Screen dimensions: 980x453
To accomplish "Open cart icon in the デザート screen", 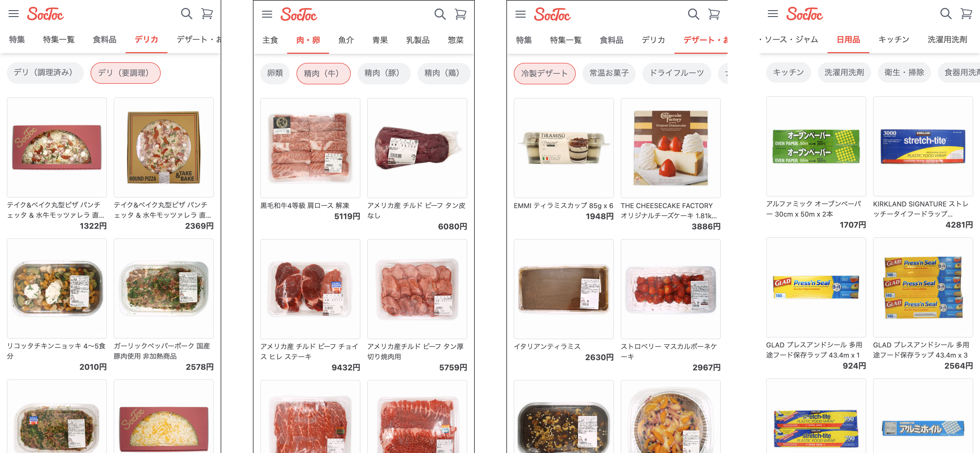I will [x=714, y=14].
